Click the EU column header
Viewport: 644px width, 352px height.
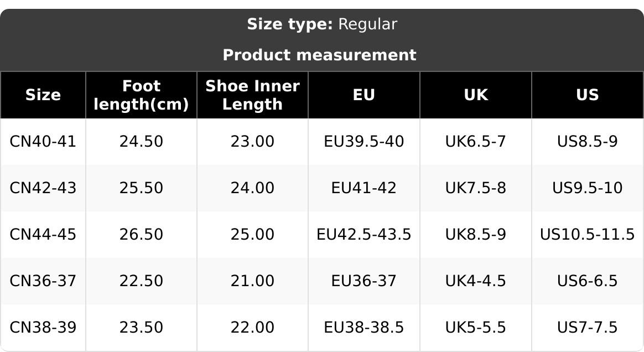pos(364,95)
